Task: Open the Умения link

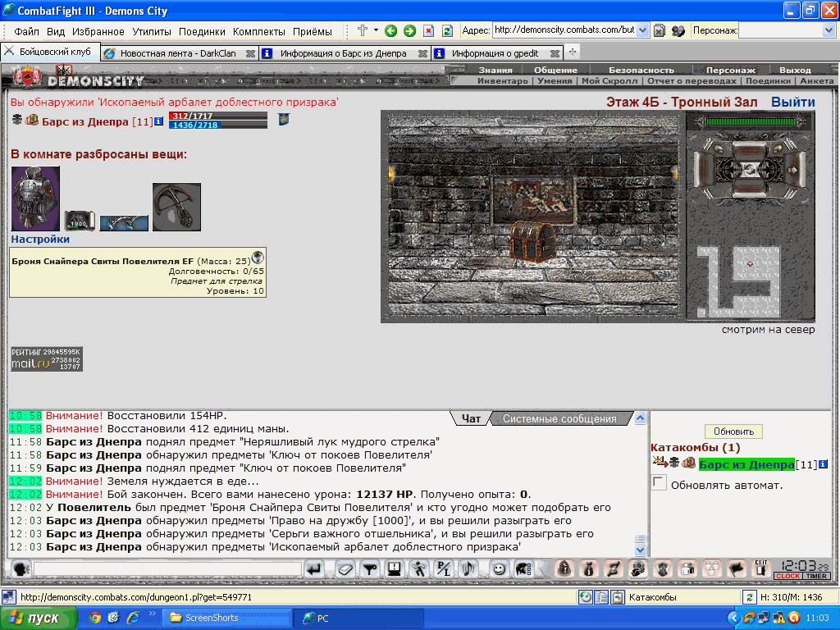Action: [x=555, y=81]
